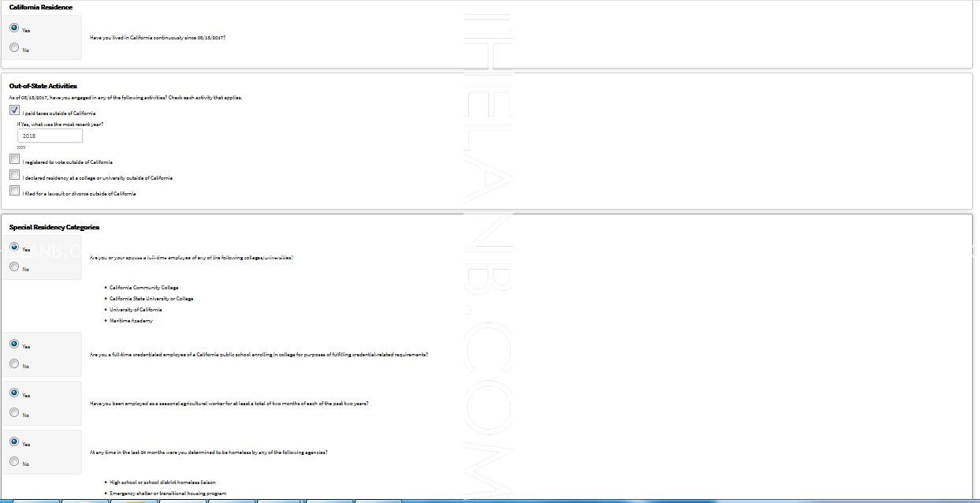Image resolution: width=980 pixels, height=503 pixels.
Task: Click the 'Out-of-State Activities' section heading
Action: 43,86
